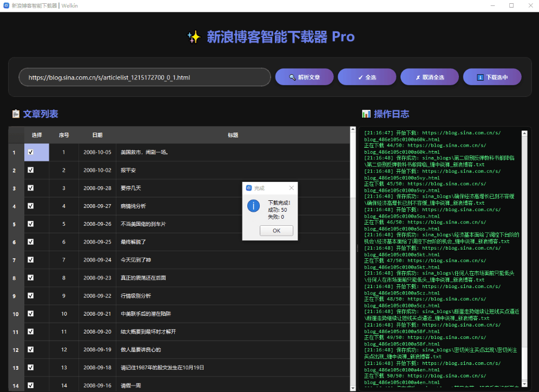The image size is (539, 392).
Task: Click the 文章列表 section heading
Action: click(x=41, y=114)
